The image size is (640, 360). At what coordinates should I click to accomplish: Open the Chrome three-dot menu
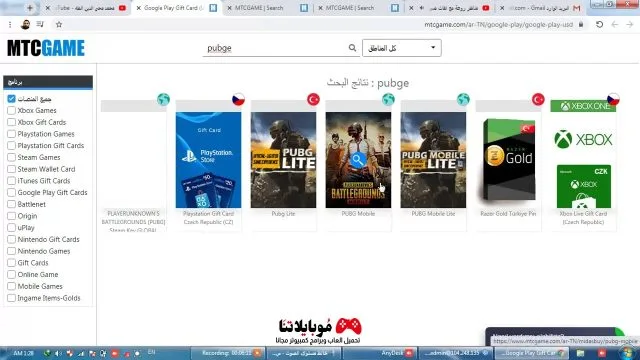10,24
